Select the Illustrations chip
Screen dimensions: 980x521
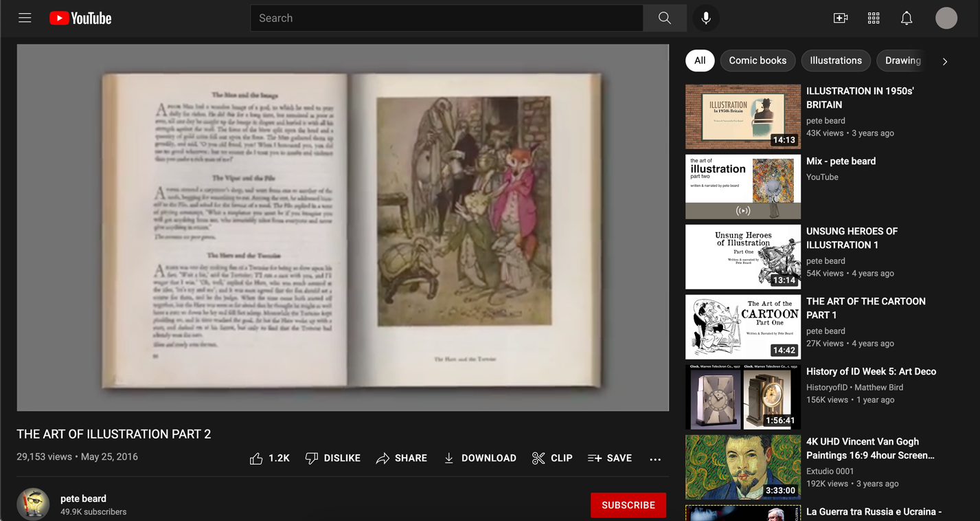(x=836, y=60)
